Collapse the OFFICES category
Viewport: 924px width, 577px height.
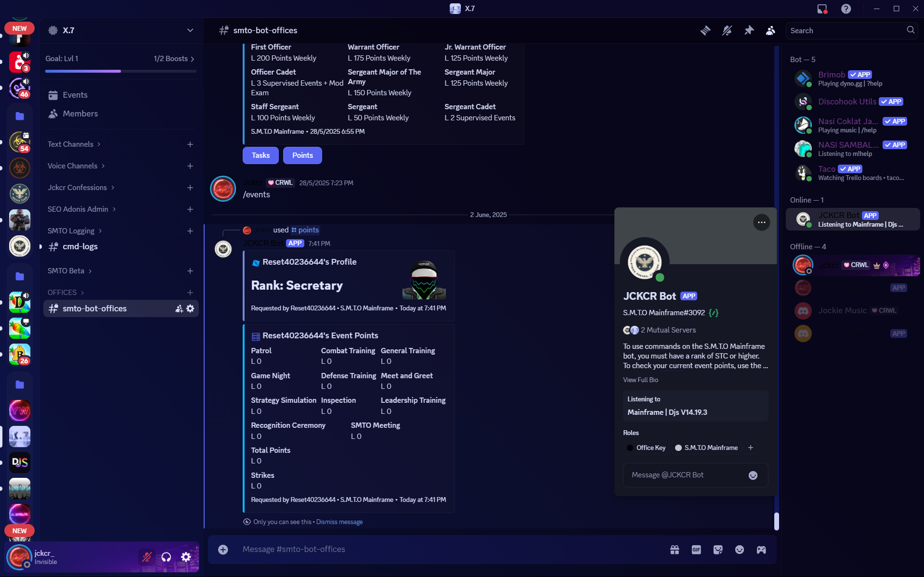65,292
